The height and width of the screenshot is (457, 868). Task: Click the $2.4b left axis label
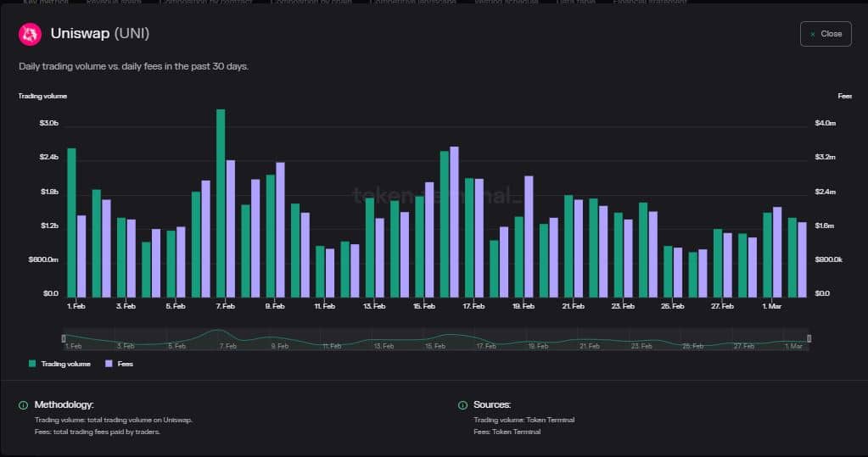(48, 157)
